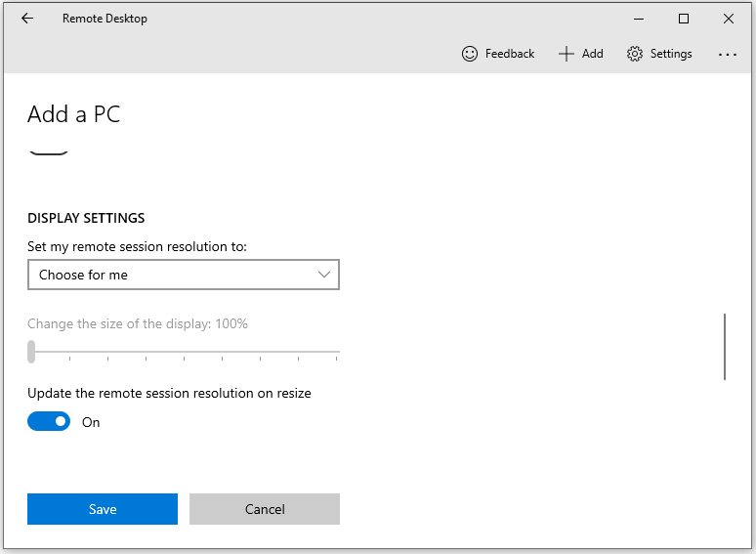
Task: Expand the remote session resolution dropdown
Action: (x=184, y=275)
